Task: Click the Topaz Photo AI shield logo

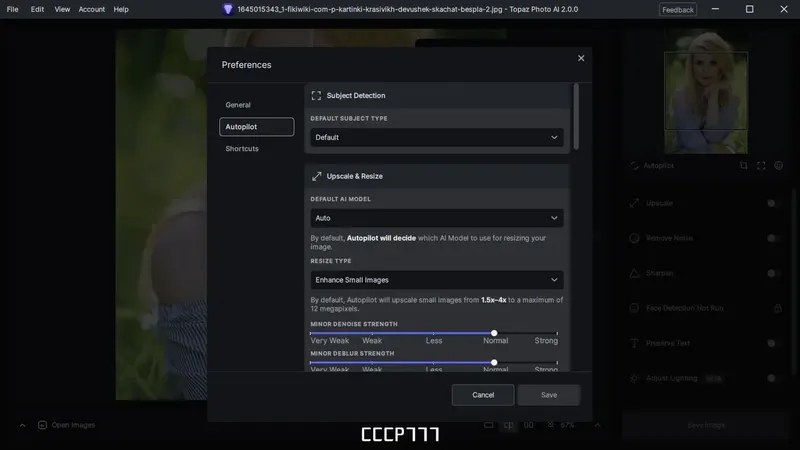Action: pyautogui.click(x=228, y=9)
